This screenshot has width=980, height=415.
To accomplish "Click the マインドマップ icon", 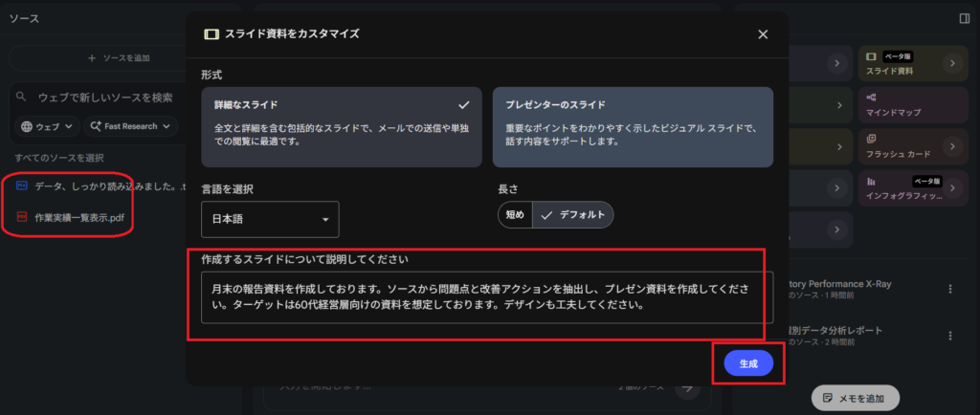I will point(871,98).
